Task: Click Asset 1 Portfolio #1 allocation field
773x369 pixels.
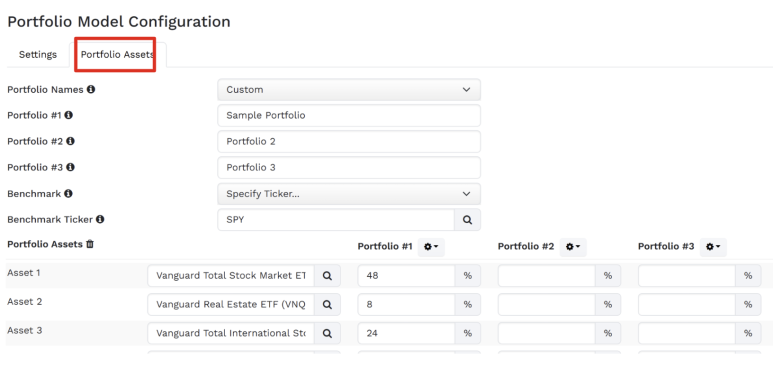Action: (406, 276)
